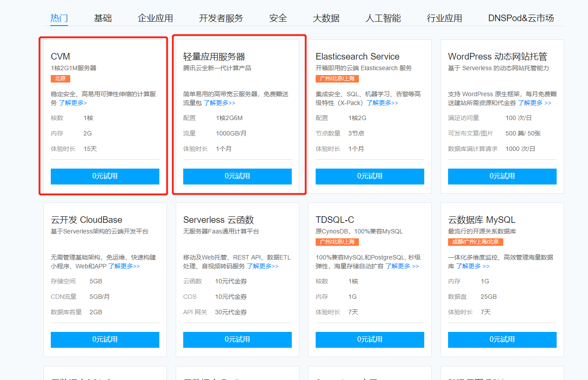Go to the 开发者服务 tab

(x=221, y=18)
